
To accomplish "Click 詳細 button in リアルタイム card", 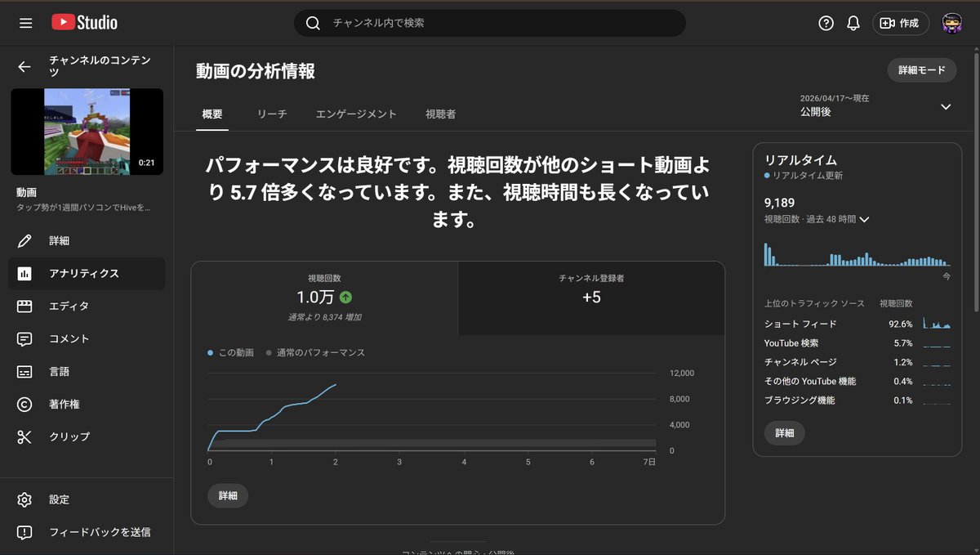I will [x=785, y=433].
